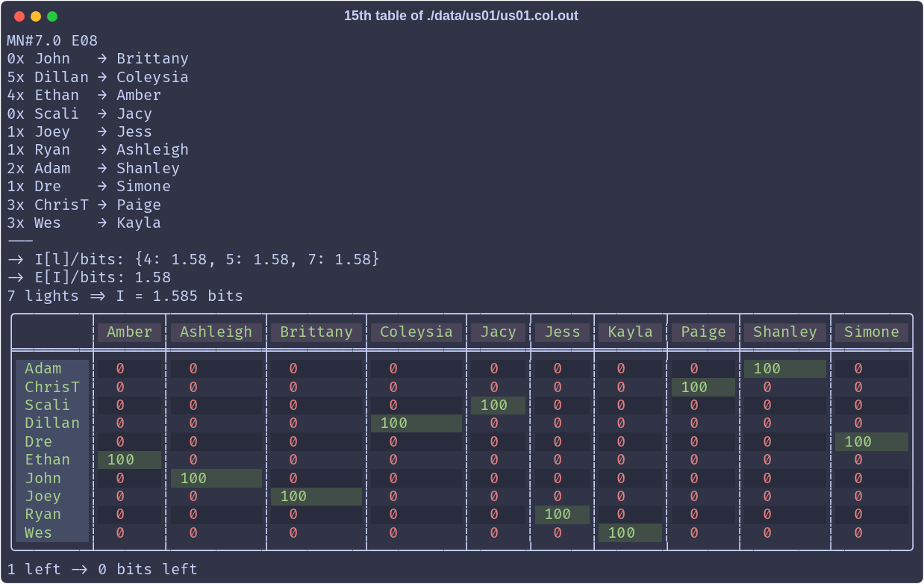Click the Adam row label
Image resolution: width=924 pixels, height=584 pixels.
52,369
